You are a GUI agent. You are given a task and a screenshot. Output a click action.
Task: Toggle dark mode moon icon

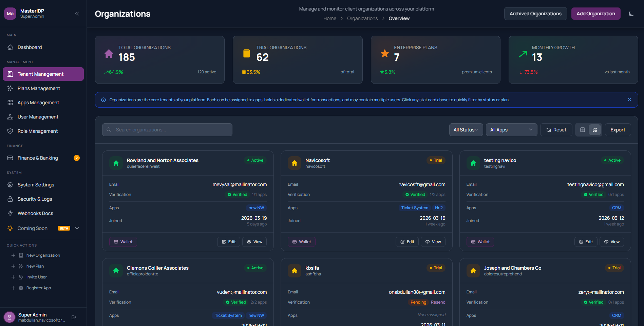pos(631,14)
